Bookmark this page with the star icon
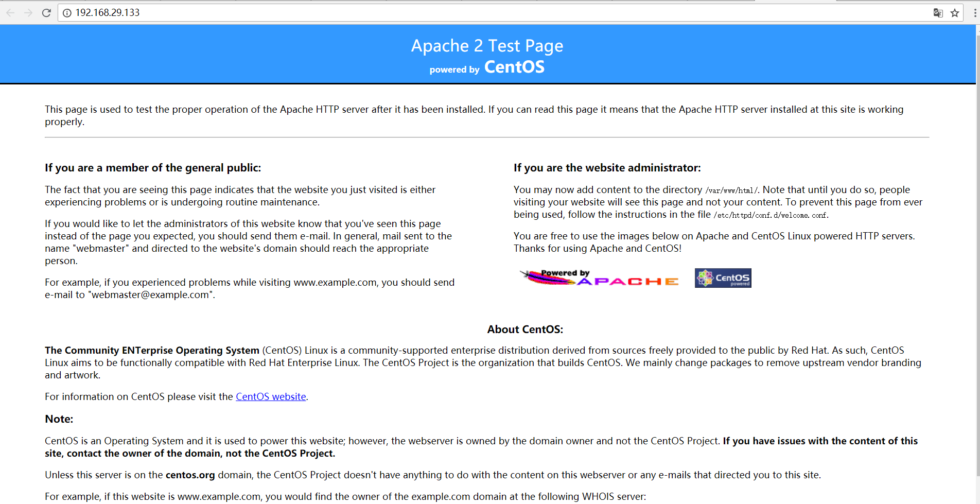 tap(955, 13)
